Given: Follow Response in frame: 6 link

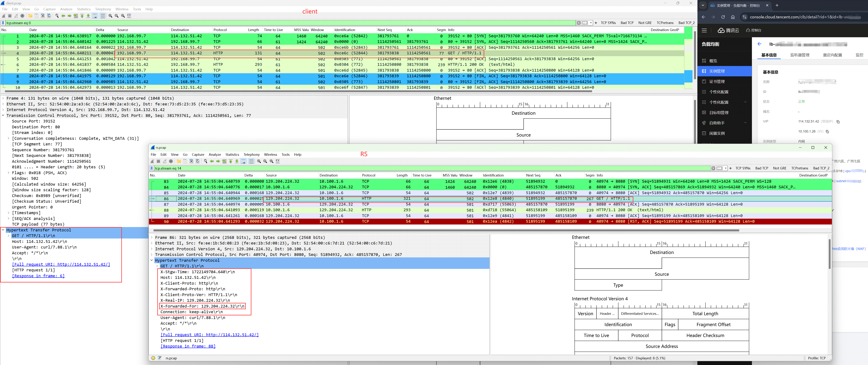Looking at the screenshot, I should click(38, 276).
